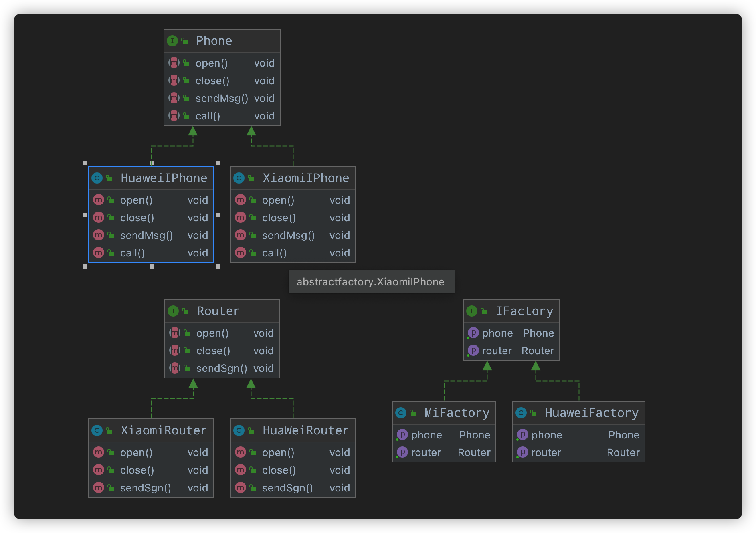Click method icon beside Phone's sendMsg()

point(174,98)
